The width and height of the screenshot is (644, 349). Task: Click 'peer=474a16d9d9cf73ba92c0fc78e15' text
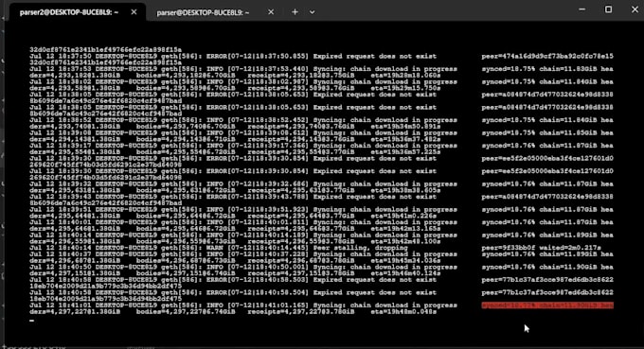click(547, 56)
